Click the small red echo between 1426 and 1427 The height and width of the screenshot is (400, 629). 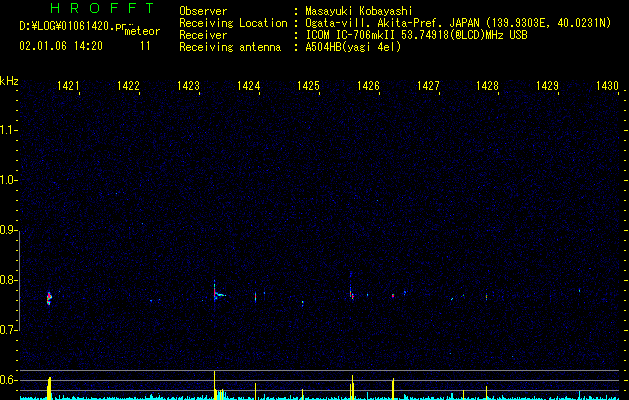[393, 296]
